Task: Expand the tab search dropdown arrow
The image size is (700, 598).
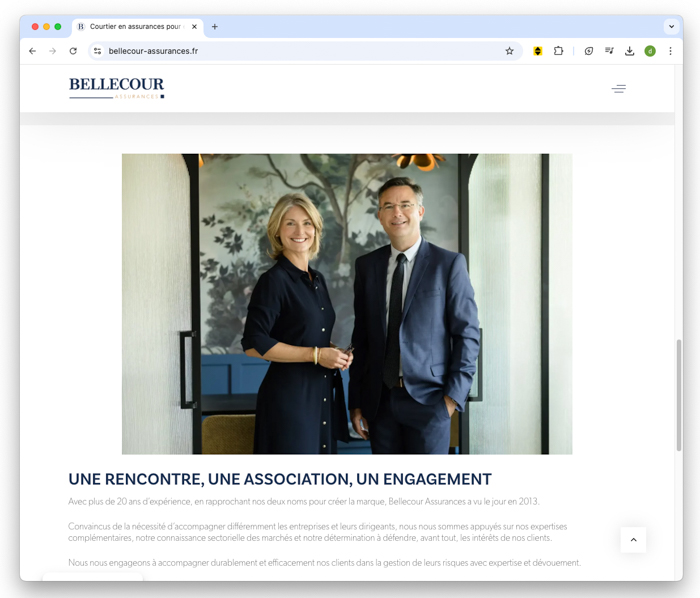Action: pos(671,27)
